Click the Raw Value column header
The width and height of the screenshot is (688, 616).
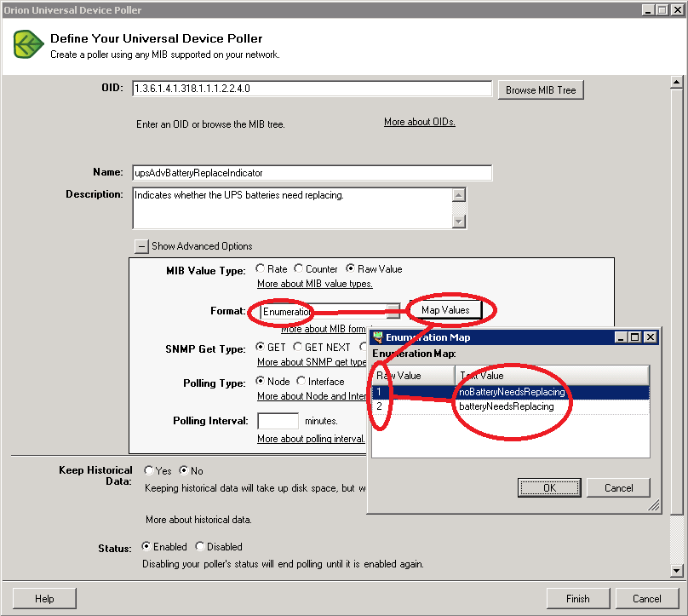(413, 376)
